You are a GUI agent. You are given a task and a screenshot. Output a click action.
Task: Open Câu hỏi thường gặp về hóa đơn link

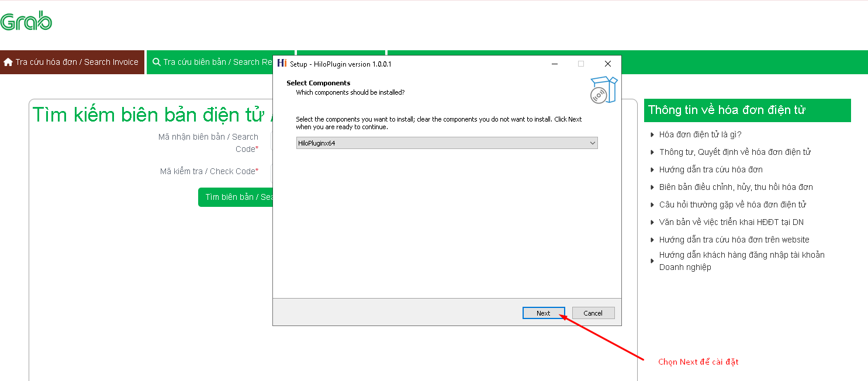[x=732, y=205]
